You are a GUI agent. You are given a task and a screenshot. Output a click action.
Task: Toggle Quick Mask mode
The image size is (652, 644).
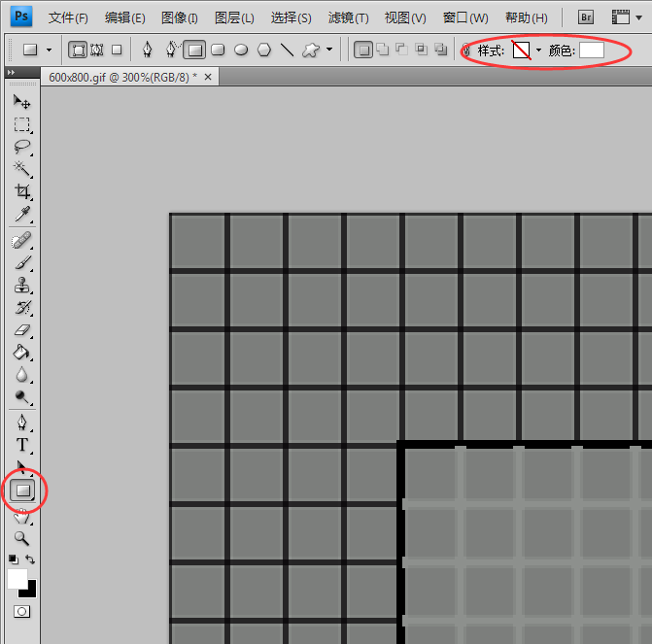click(21, 612)
